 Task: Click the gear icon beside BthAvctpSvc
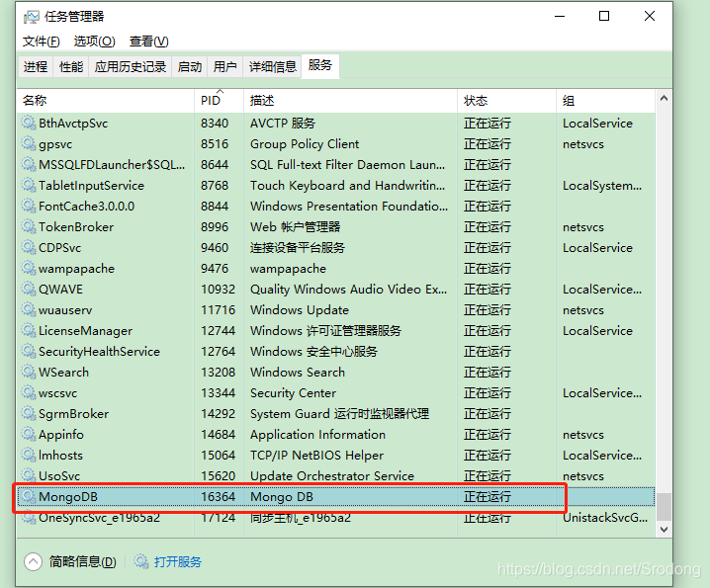(x=29, y=123)
